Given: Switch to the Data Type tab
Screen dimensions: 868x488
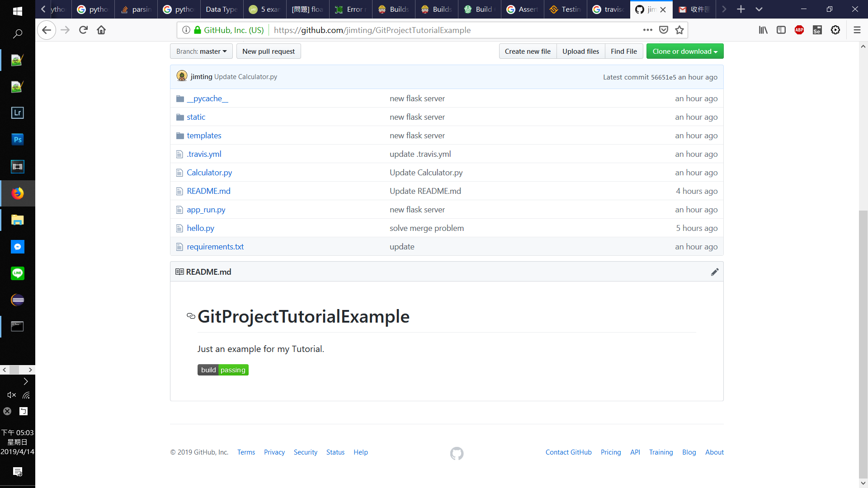Looking at the screenshot, I should 222,9.
